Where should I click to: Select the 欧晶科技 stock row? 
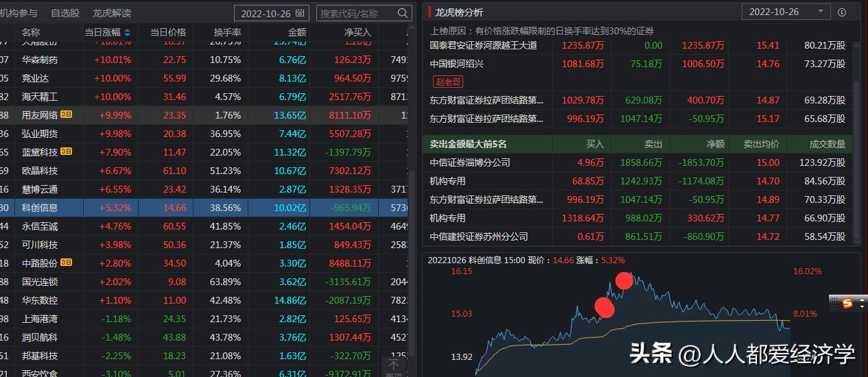coord(204,171)
